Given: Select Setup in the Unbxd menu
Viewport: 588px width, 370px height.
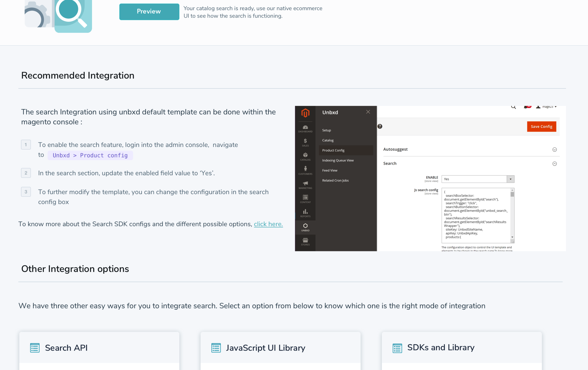Looking at the screenshot, I should point(327,130).
